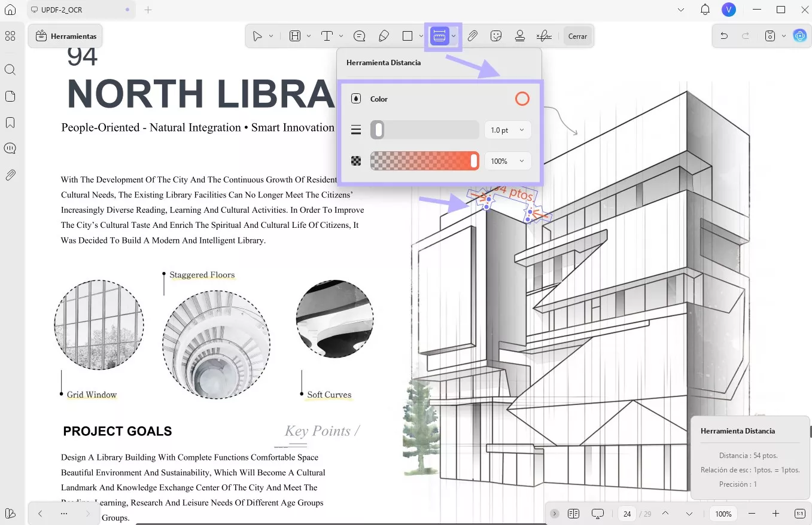Open the bookmarks panel in sidebar
812x525 pixels.
click(x=10, y=123)
